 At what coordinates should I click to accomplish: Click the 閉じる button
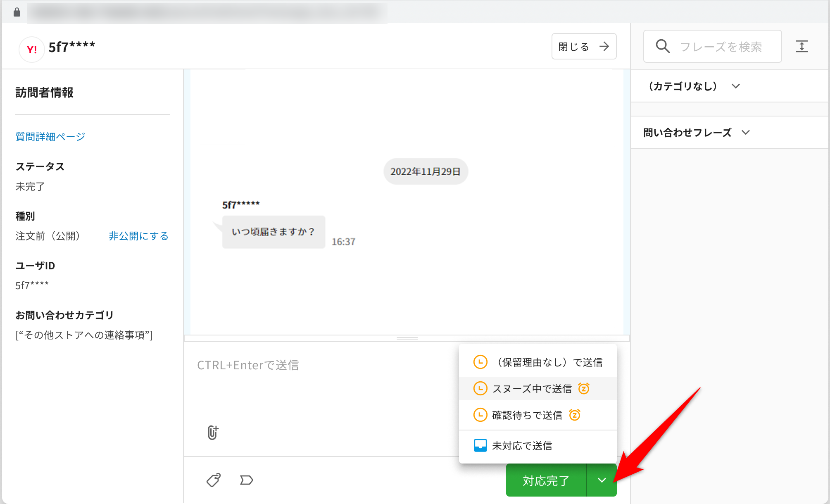(584, 46)
